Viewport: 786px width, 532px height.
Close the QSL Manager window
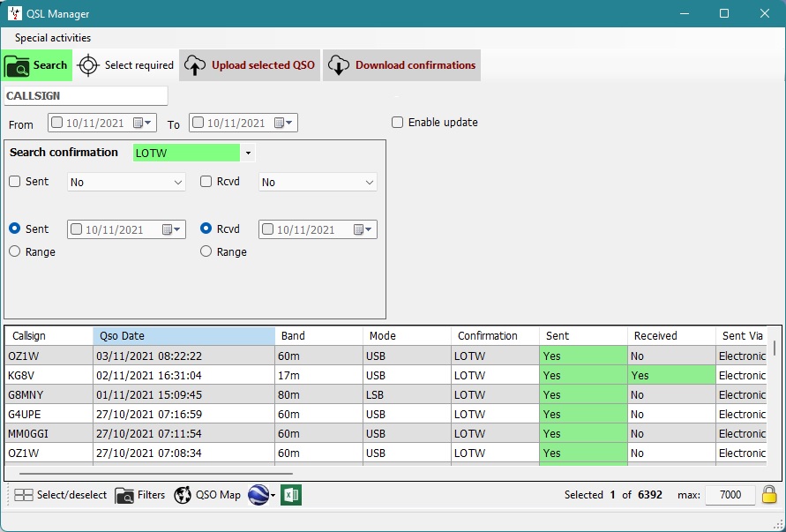coord(765,13)
